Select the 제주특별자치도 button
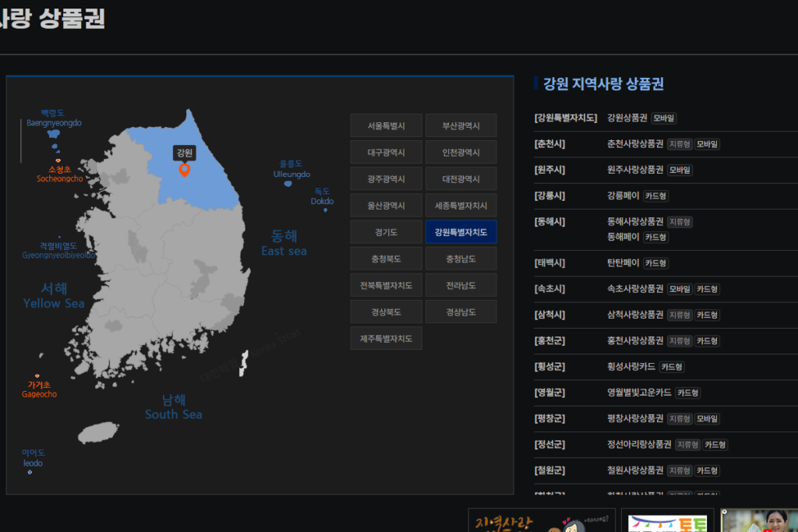This screenshot has height=532, width=798. click(x=386, y=338)
